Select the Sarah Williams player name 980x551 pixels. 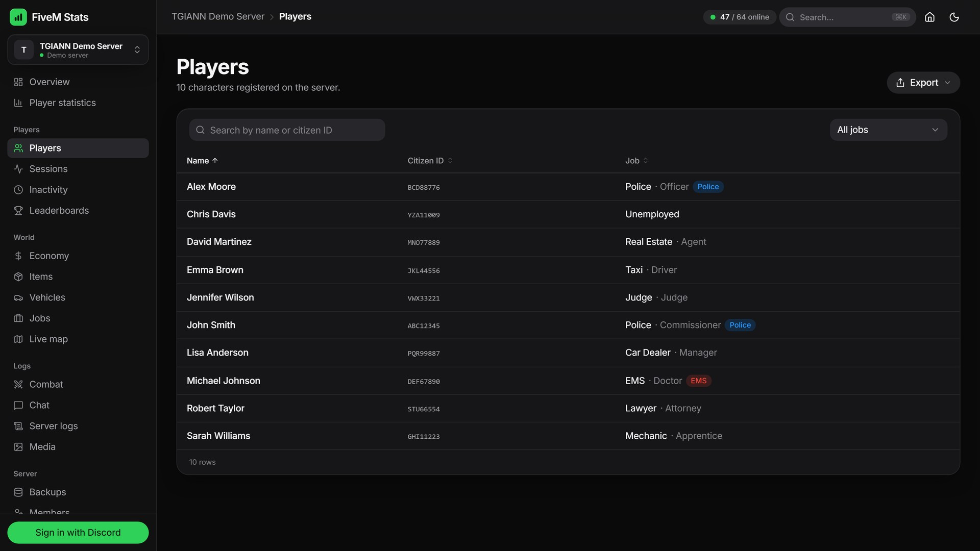218,436
